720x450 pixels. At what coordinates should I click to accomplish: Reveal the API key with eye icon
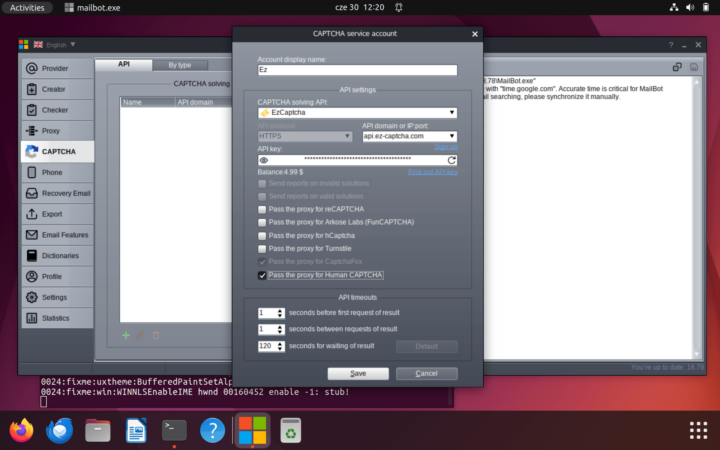[264, 160]
